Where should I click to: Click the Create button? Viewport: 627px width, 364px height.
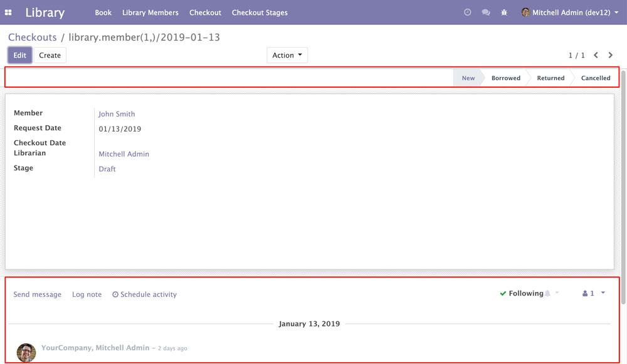(x=50, y=55)
